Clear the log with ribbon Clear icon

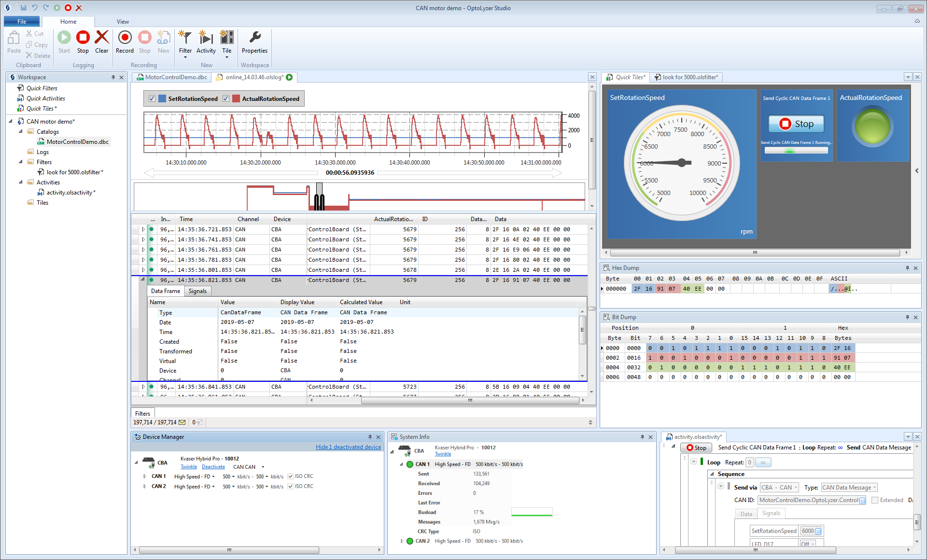[102, 38]
